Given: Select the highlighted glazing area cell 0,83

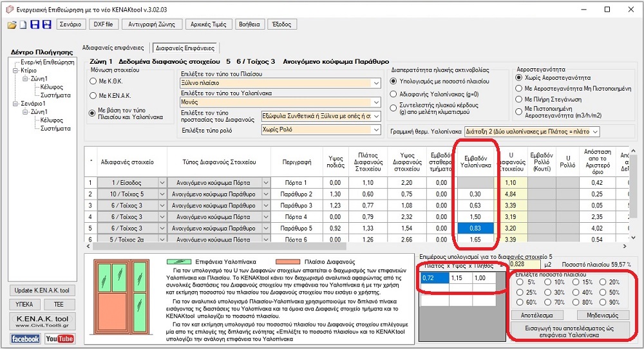Looking at the screenshot, I should [x=475, y=229].
